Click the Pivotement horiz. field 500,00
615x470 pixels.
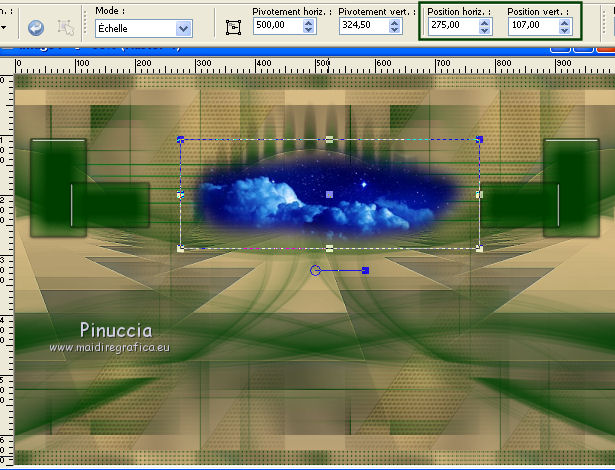pos(278,26)
